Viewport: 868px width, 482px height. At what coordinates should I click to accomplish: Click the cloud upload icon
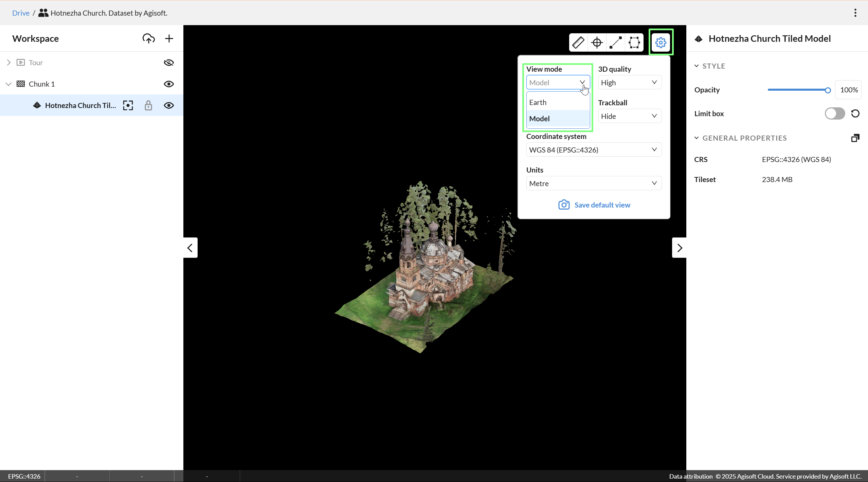(x=148, y=38)
